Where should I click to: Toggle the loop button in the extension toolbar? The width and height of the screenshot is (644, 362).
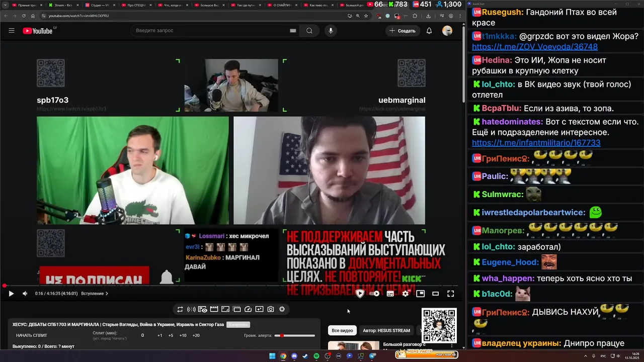point(180,309)
